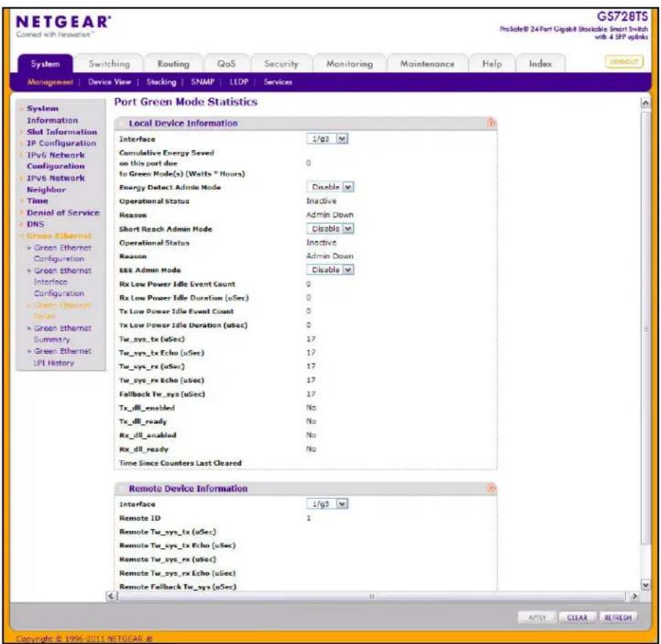The height and width of the screenshot is (644, 661).
Task: Open Energy Detect Admin Mode dropdown
Action: click(x=330, y=187)
